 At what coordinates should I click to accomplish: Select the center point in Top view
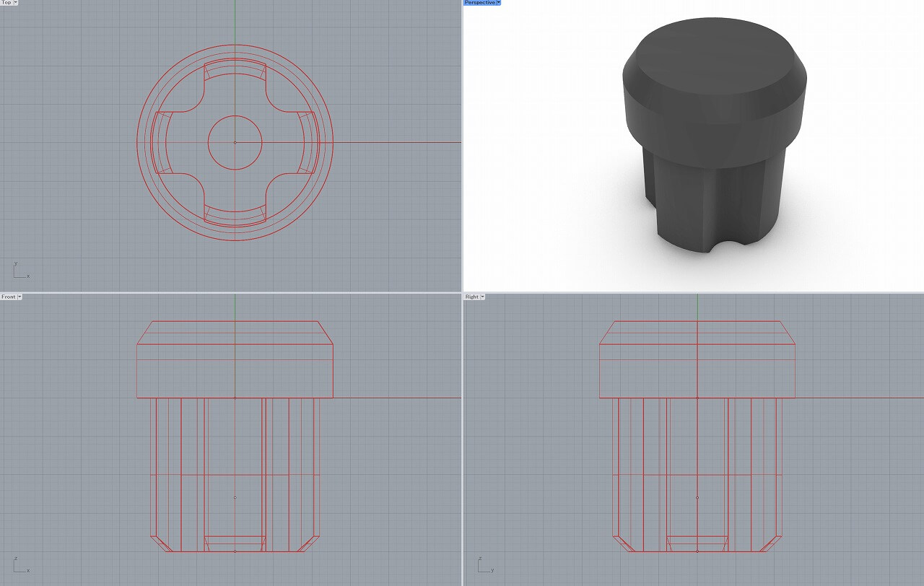[235, 142]
